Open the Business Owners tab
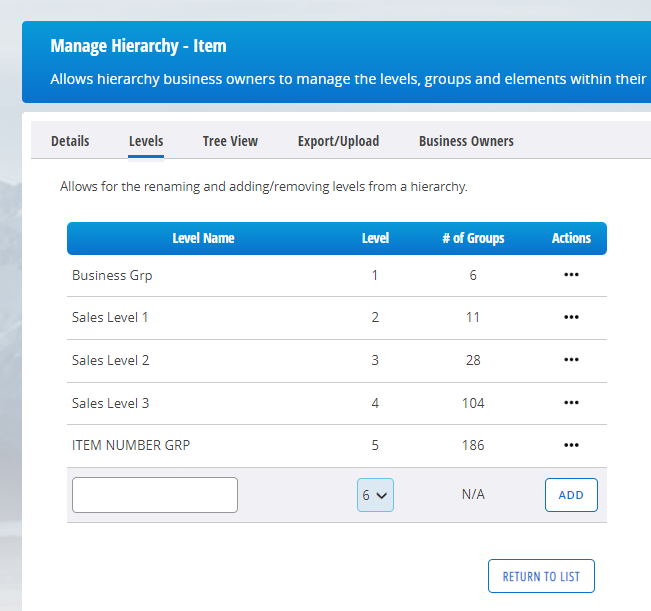The height and width of the screenshot is (611, 651). 466,141
